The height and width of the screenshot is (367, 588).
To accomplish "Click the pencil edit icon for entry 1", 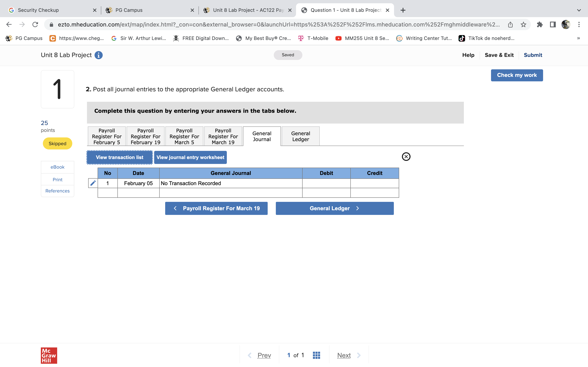I will click(x=93, y=183).
